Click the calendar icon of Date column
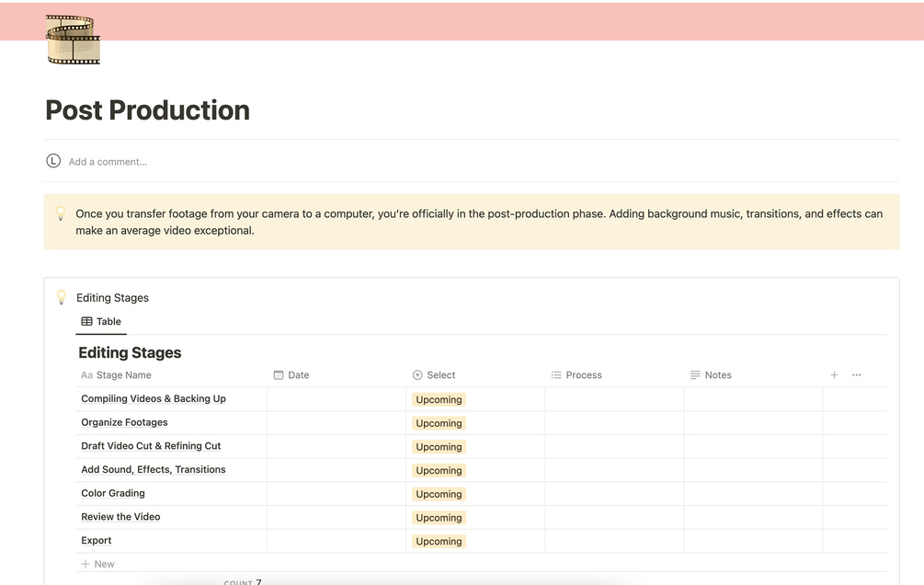Viewport: 924px width, 585px height. tap(279, 375)
